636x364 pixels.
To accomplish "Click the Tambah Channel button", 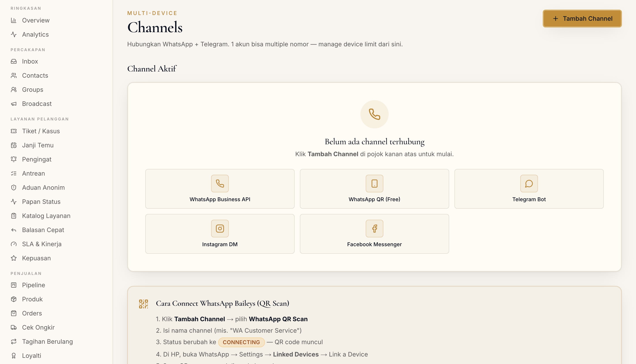I will tap(582, 19).
